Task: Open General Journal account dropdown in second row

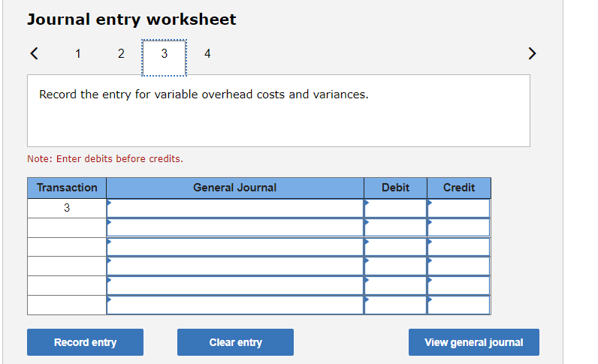Action: click(x=235, y=227)
